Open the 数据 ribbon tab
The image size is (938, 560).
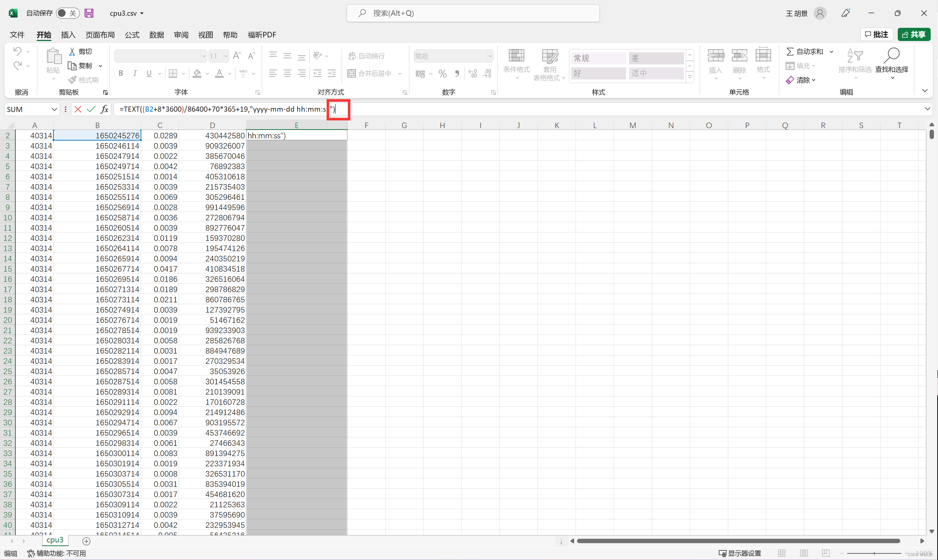point(157,35)
